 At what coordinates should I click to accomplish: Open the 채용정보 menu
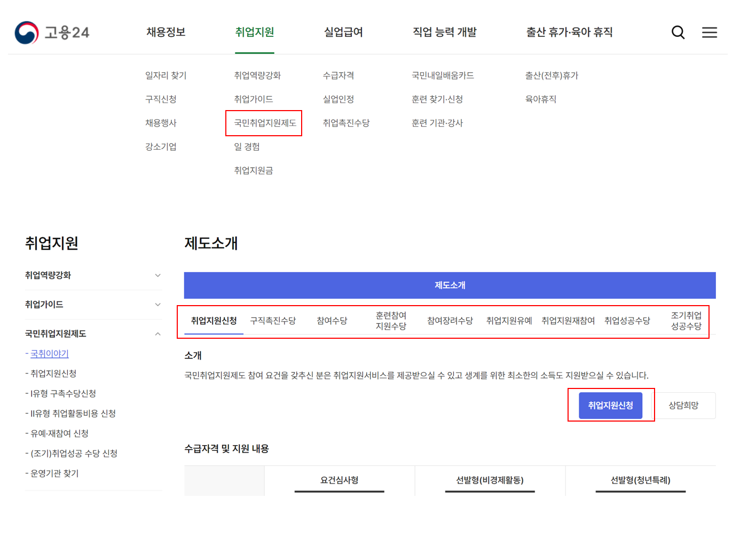166,32
